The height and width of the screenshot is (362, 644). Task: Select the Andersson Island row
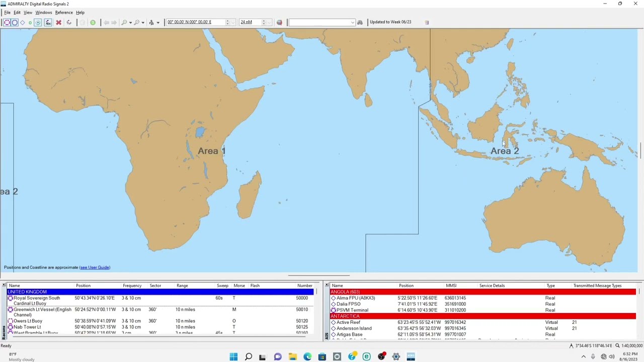tap(483, 328)
